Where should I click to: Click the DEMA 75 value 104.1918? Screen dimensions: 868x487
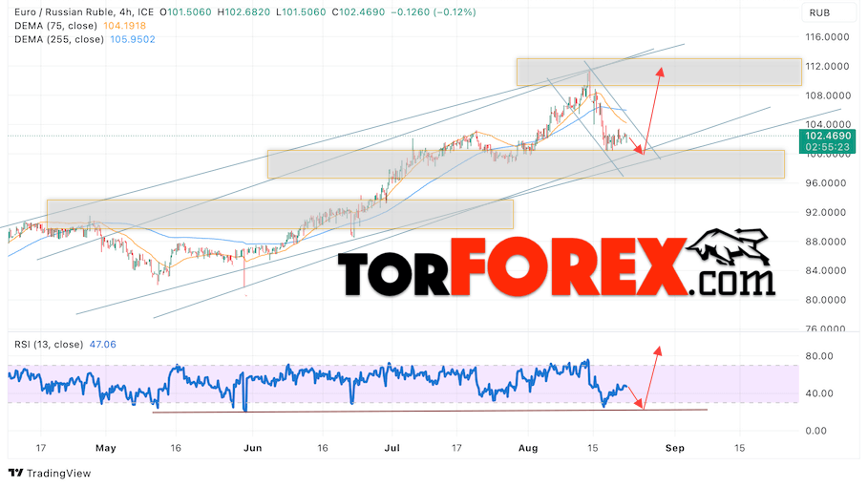pyautogui.click(x=124, y=26)
